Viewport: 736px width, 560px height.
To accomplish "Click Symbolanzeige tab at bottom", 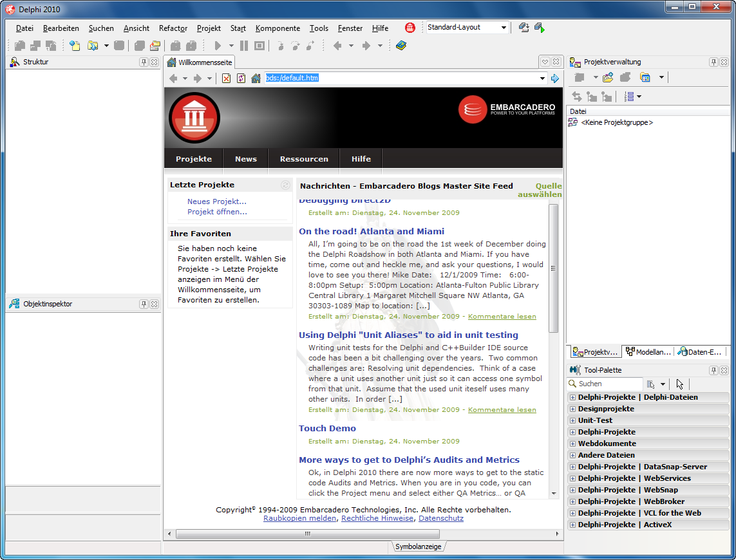I will click(x=418, y=546).
